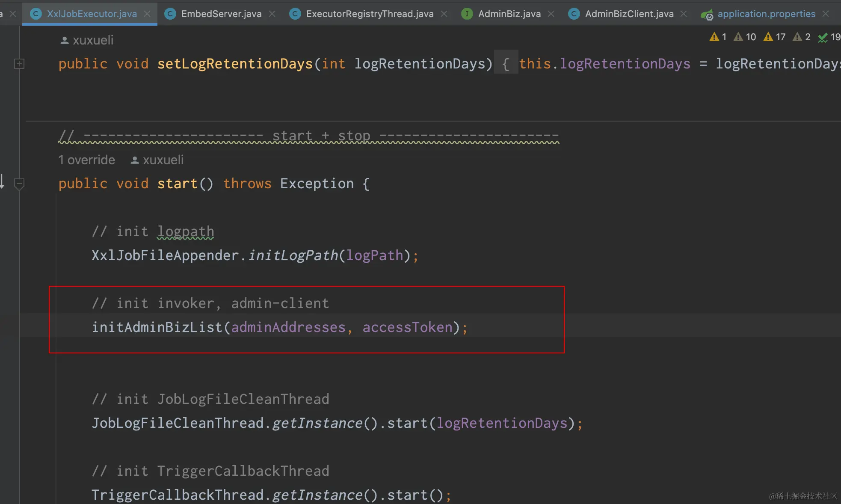Image resolution: width=841 pixels, height=504 pixels.
Task: Switch to the AdminBiz.java interface tab
Action: tap(509, 14)
